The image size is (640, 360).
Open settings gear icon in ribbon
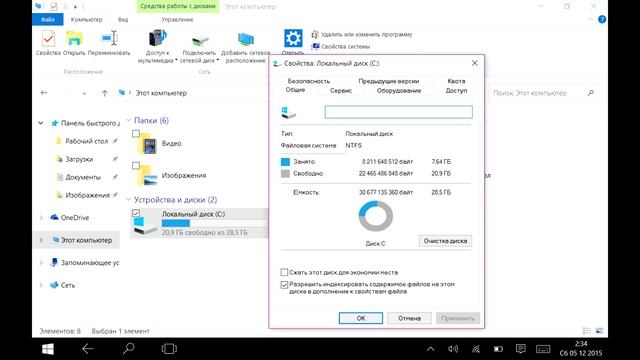click(x=293, y=39)
